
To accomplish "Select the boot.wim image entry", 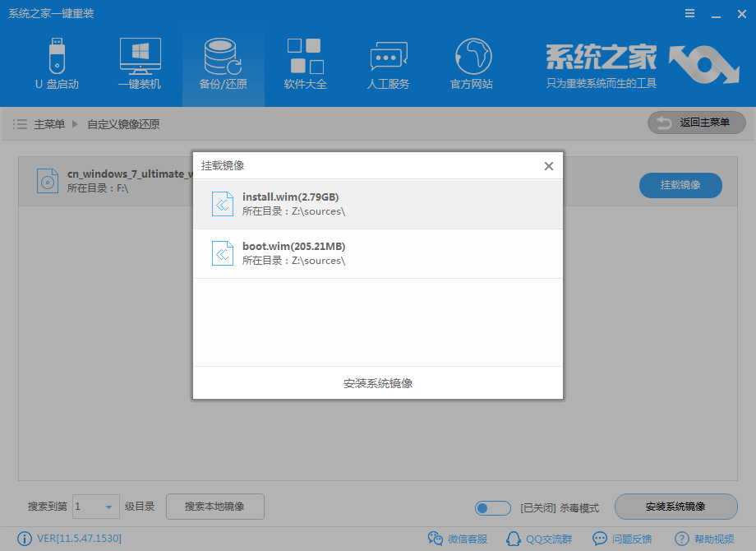I will (x=377, y=253).
